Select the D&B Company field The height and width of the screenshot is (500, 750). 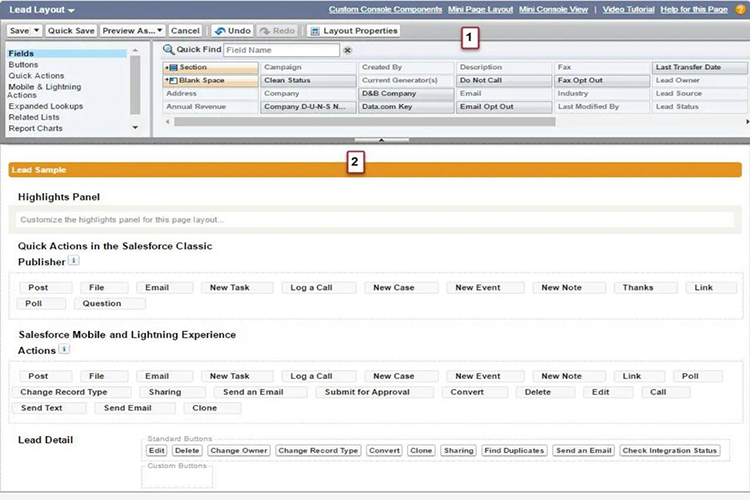tap(406, 94)
